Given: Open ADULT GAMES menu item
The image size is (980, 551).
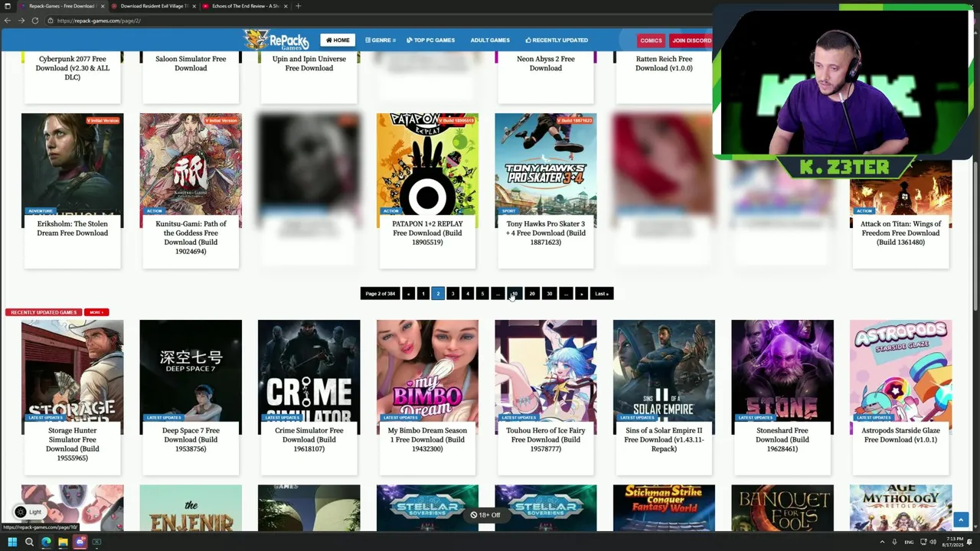Looking at the screenshot, I should pos(490,40).
